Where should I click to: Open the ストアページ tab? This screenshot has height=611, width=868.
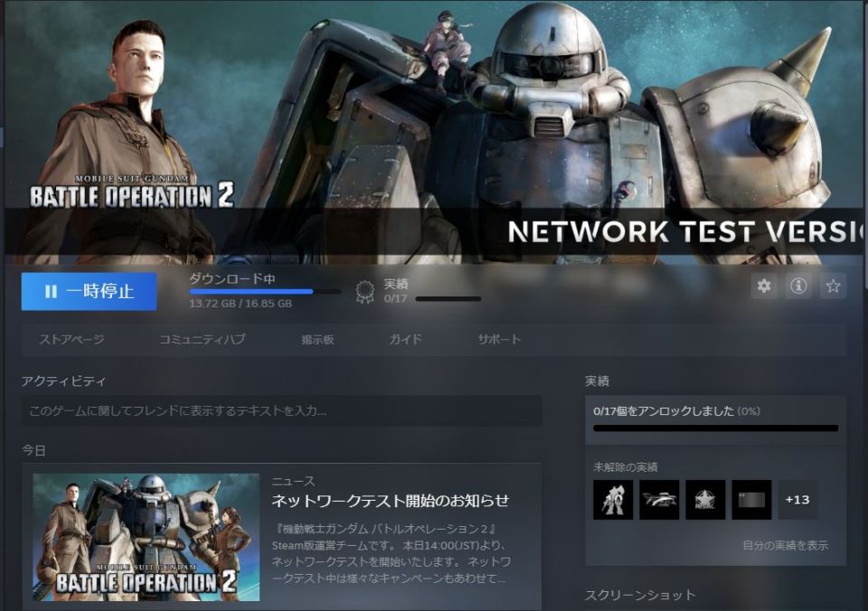tap(71, 340)
